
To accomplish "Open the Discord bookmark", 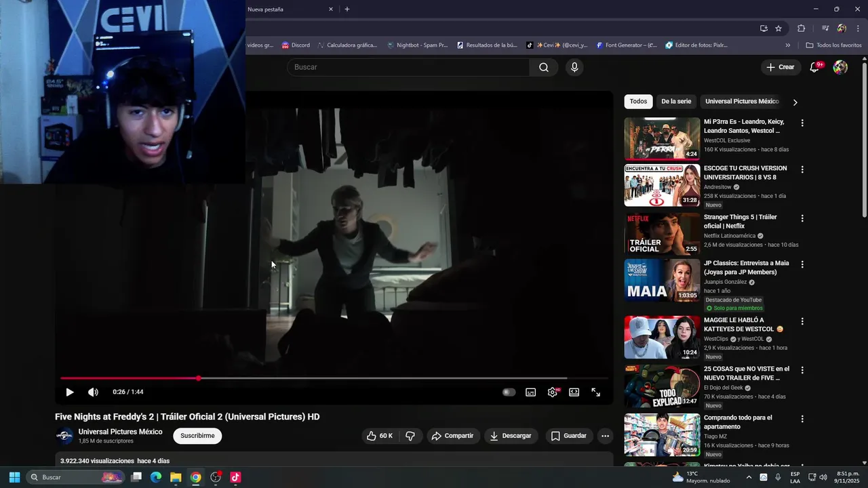I will coord(296,45).
